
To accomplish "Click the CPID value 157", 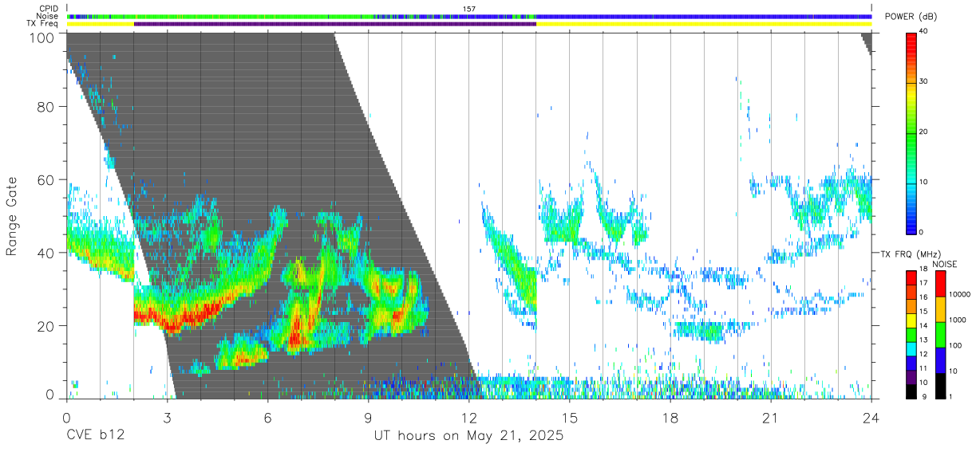I will pos(469,9).
